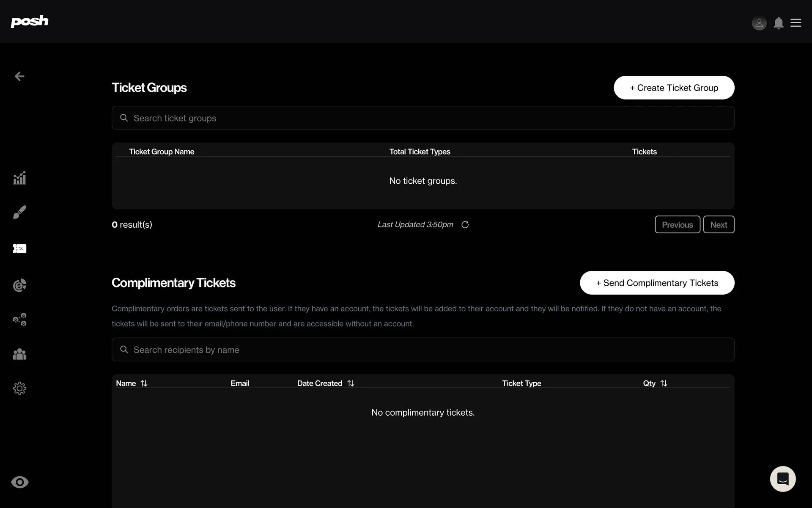Click the Create Ticket Group button
The width and height of the screenshot is (812, 508).
pos(674,88)
